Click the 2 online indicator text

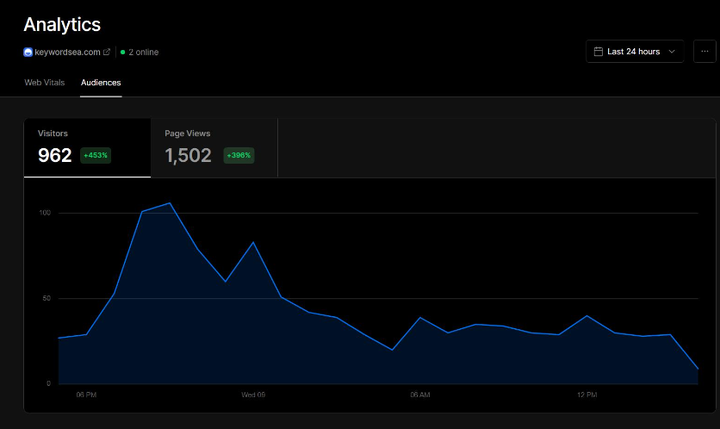click(x=143, y=52)
